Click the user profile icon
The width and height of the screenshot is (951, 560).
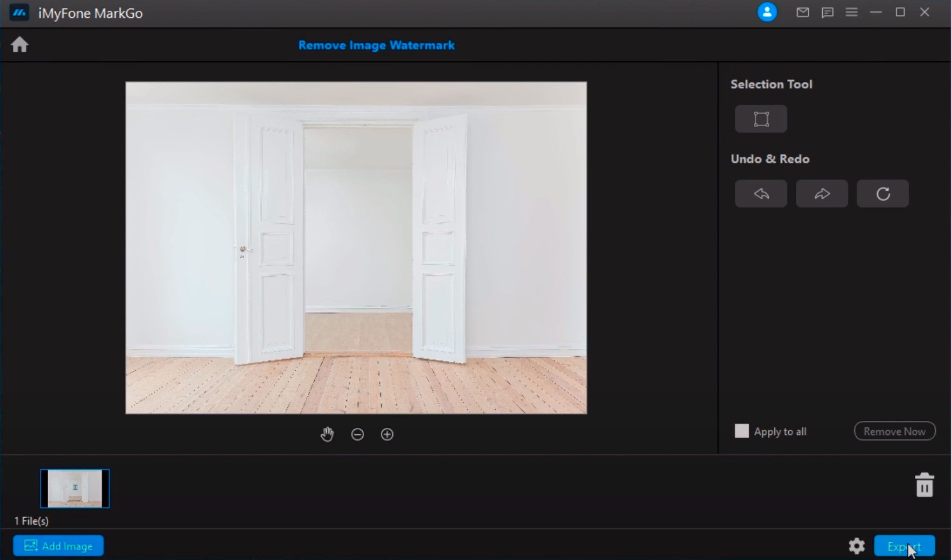[767, 12]
